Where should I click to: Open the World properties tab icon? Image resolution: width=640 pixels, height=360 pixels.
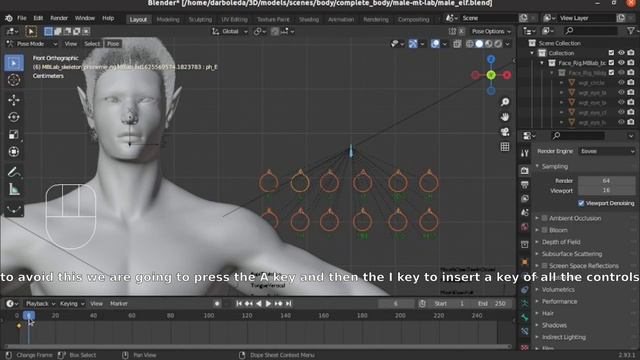525,227
